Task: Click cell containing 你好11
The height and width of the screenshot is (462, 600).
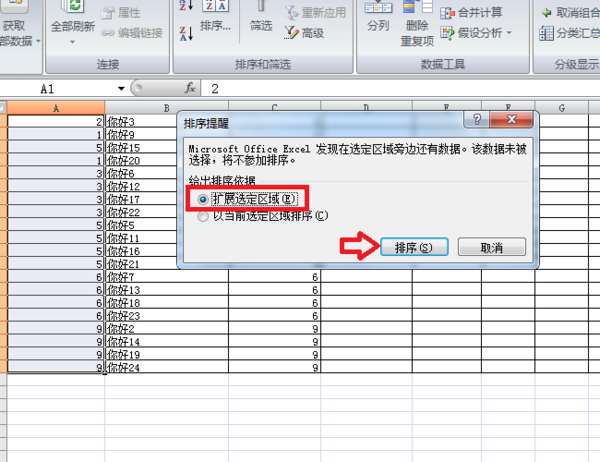Action: pos(141,238)
